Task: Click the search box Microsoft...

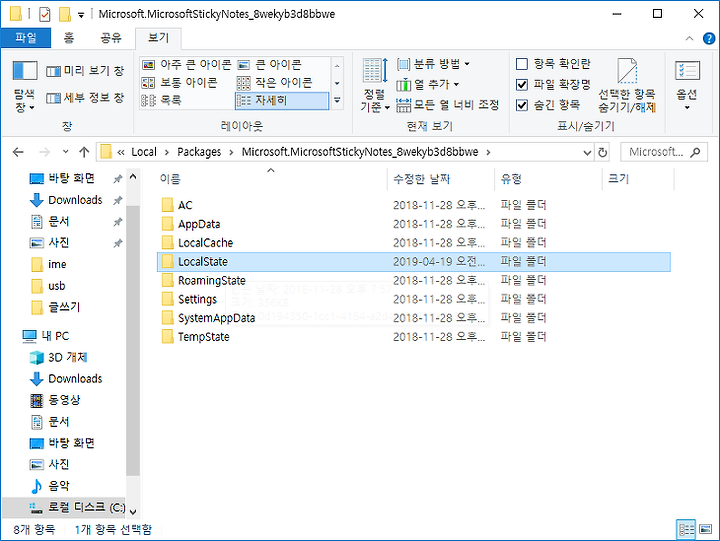Action: click(x=664, y=152)
